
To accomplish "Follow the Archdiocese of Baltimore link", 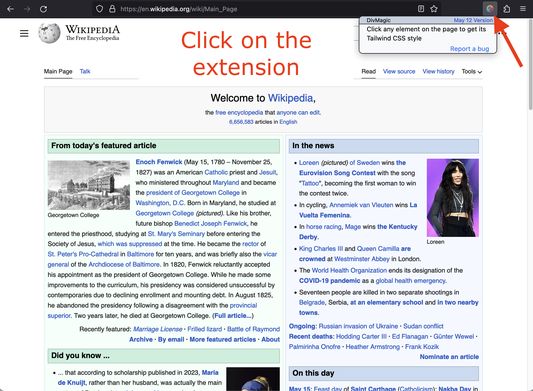I will click(124, 264).
